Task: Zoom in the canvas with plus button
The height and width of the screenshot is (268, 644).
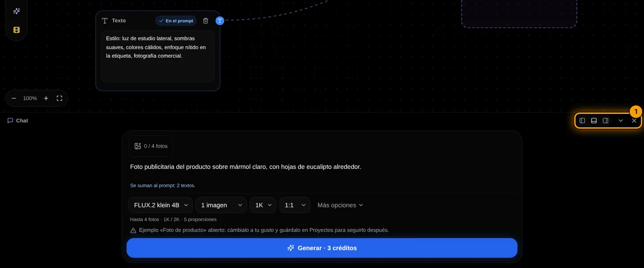Action: click(x=46, y=98)
